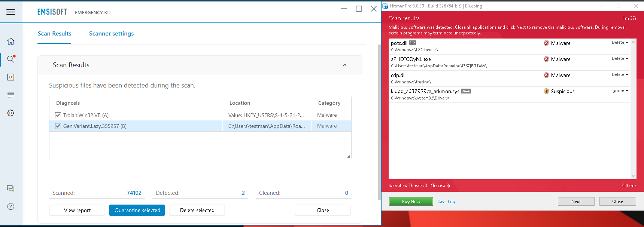Sort by the Category column header
Image resolution: width=644 pixels, height=227 pixels.
pyautogui.click(x=329, y=103)
